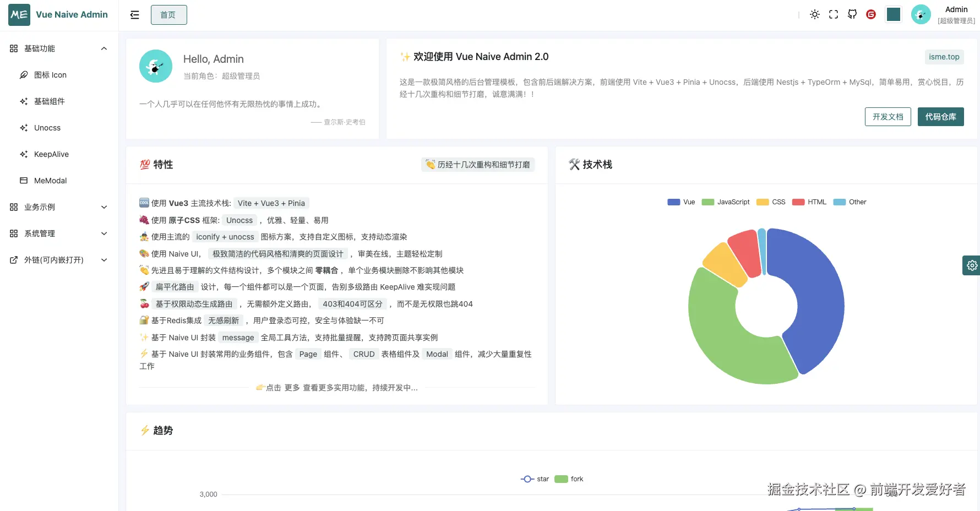Click the ME logo icon
Viewport: 980px width, 511px height.
tap(19, 15)
